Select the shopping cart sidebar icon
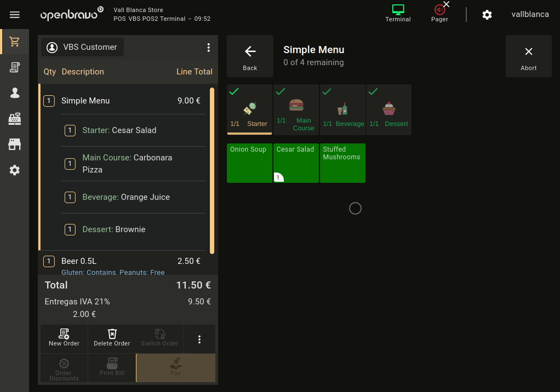The image size is (560, 392). point(15,42)
